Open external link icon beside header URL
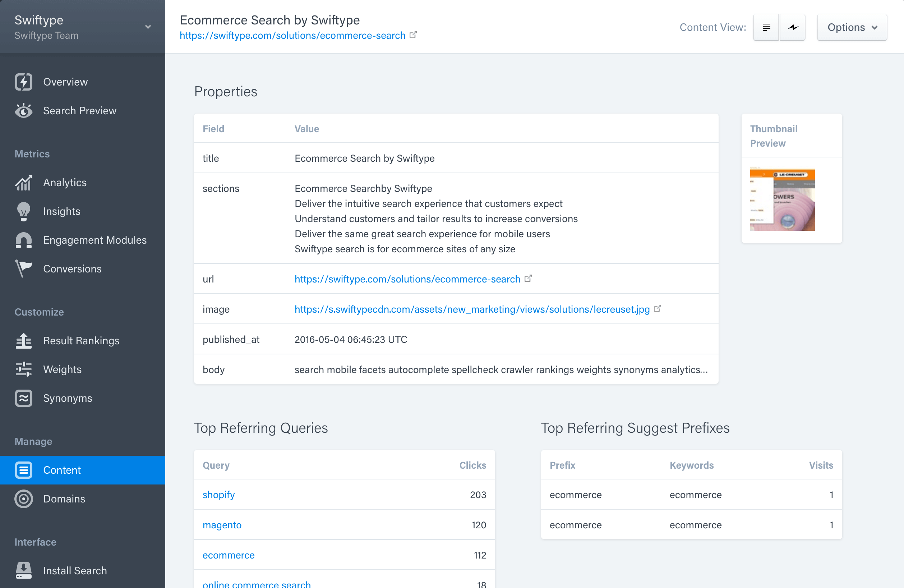This screenshot has width=904, height=588. 413,35
